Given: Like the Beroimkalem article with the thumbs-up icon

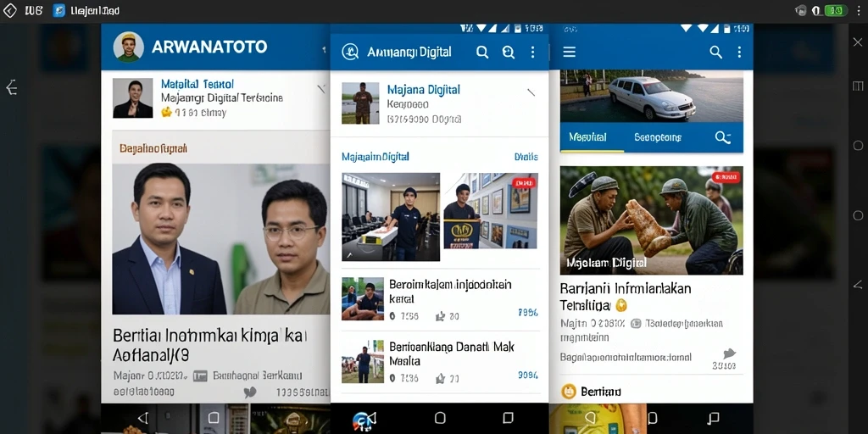Looking at the screenshot, I should pos(441,316).
